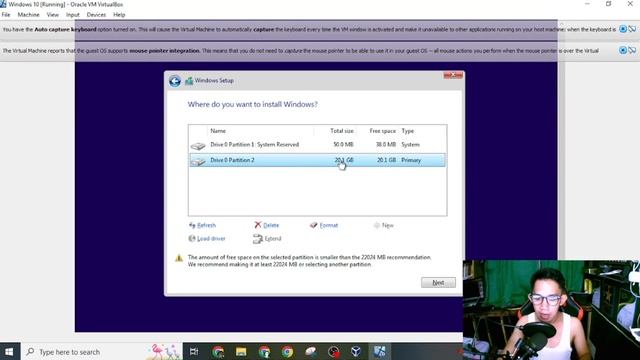Image resolution: width=640 pixels, height=360 pixels.
Task: Click the System type cell
Action: 410,145
